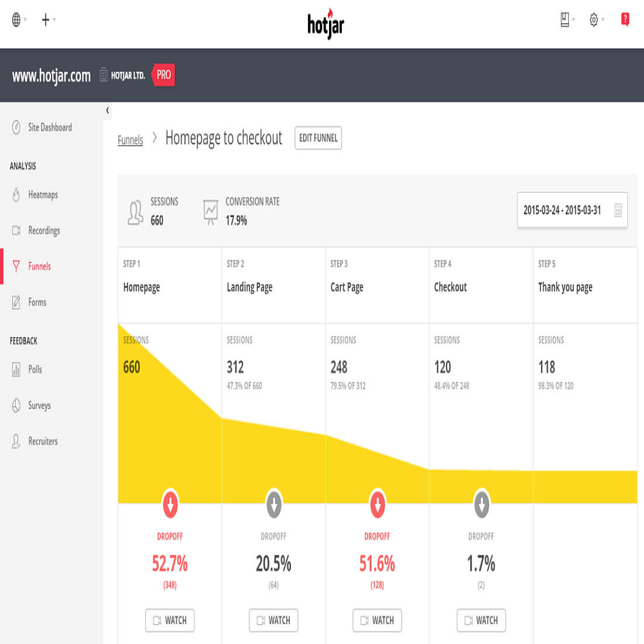
Task: Open the Recruiters section
Action: (43, 441)
